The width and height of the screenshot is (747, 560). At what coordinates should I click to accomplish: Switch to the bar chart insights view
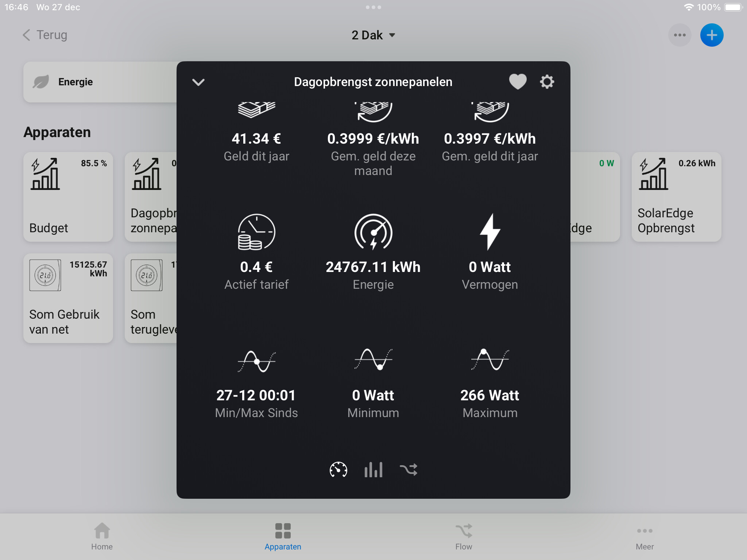373,470
